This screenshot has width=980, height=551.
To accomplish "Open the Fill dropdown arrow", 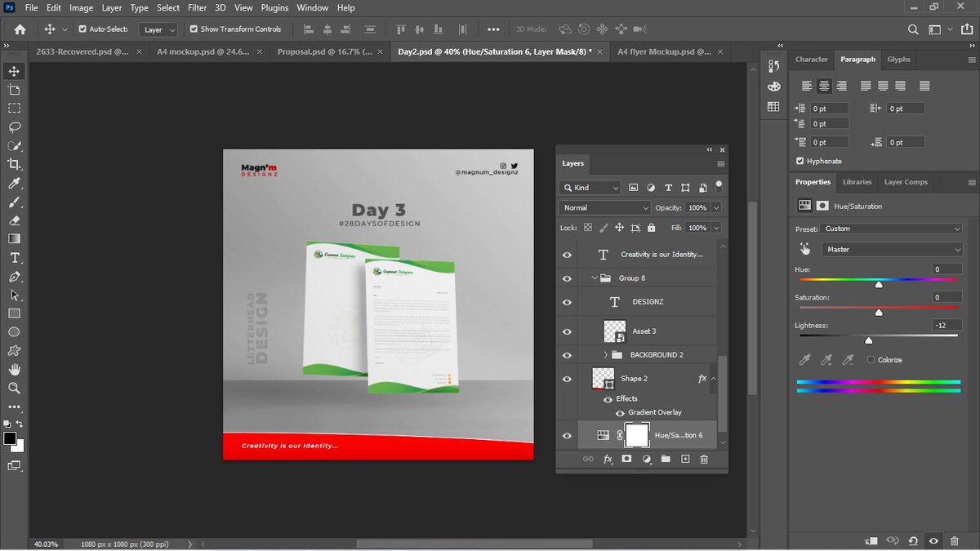I will 716,228.
